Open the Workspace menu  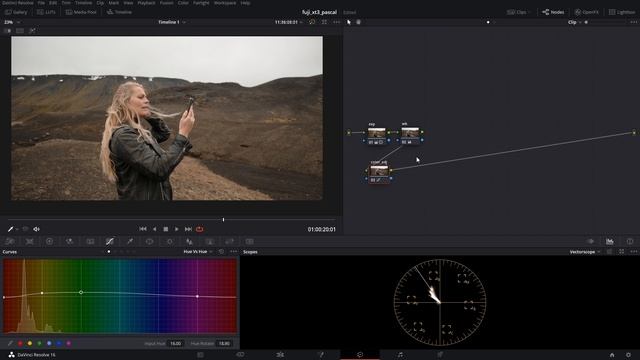(225, 3)
